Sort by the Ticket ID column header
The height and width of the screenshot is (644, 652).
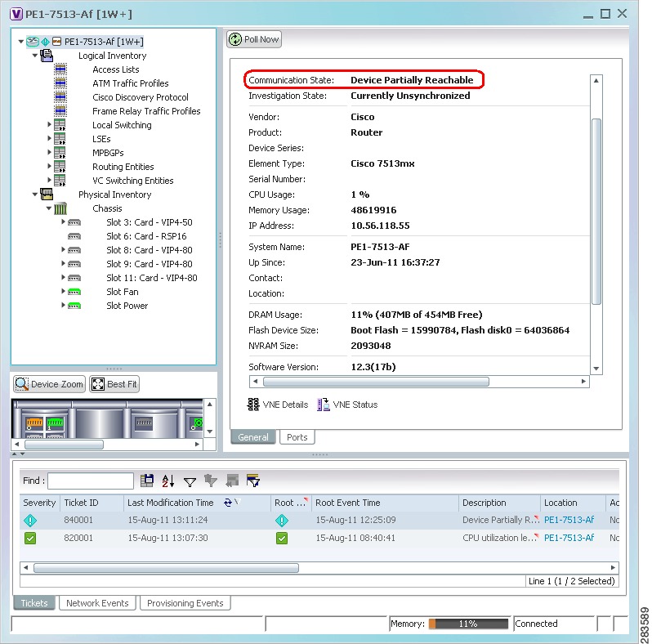[x=92, y=503]
